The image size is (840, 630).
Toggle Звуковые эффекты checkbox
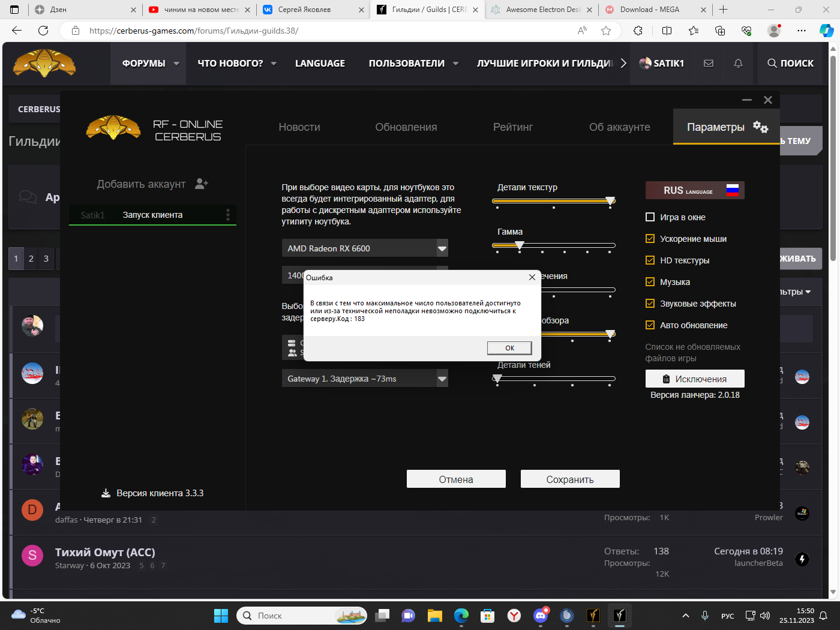[x=650, y=304]
